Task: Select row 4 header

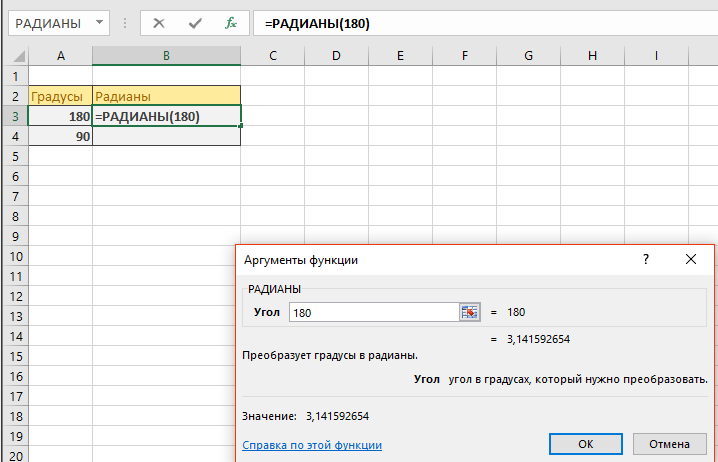Action: pos(16,136)
